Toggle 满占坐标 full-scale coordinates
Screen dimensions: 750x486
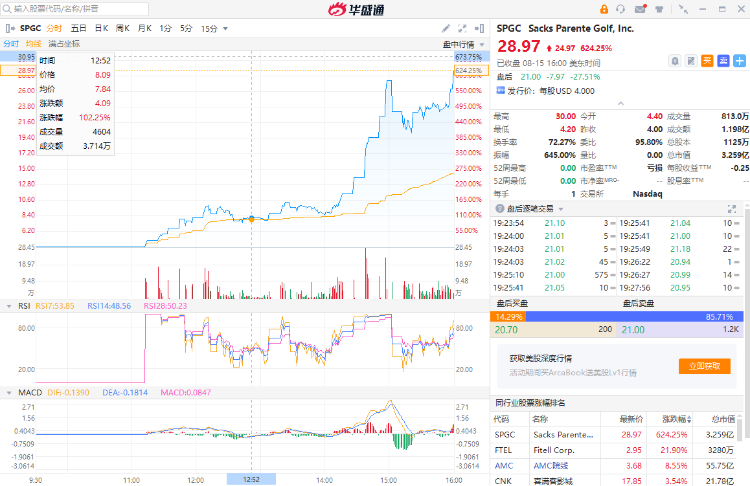(64, 44)
